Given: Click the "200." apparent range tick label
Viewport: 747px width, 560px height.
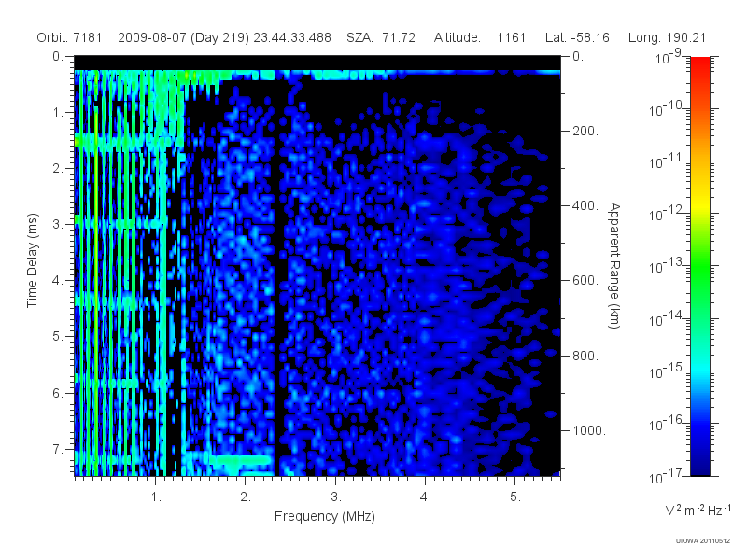Looking at the screenshot, I should (x=585, y=131).
